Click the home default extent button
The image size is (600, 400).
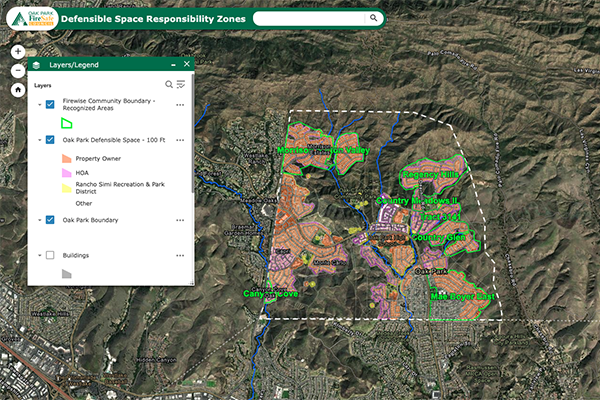[18, 89]
